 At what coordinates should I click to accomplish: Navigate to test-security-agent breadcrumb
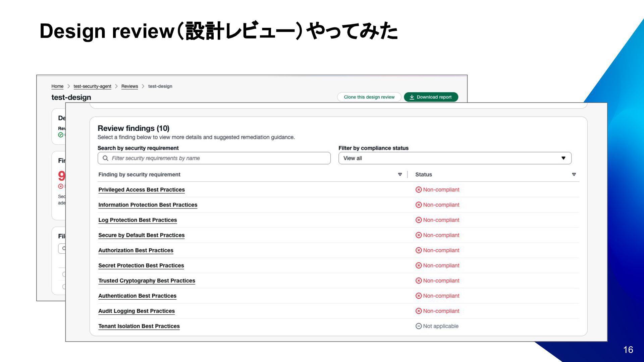(x=92, y=86)
